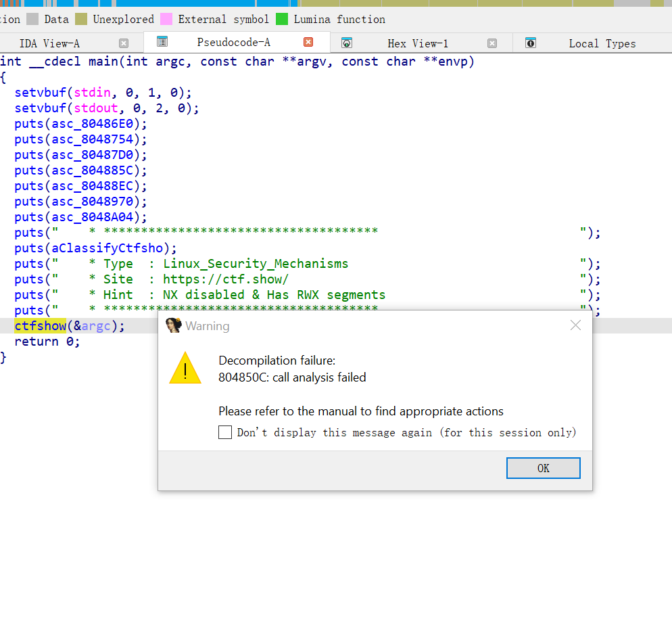
Task: Click the 'Linux_Security_Mechanisms' string line
Action: (256, 264)
